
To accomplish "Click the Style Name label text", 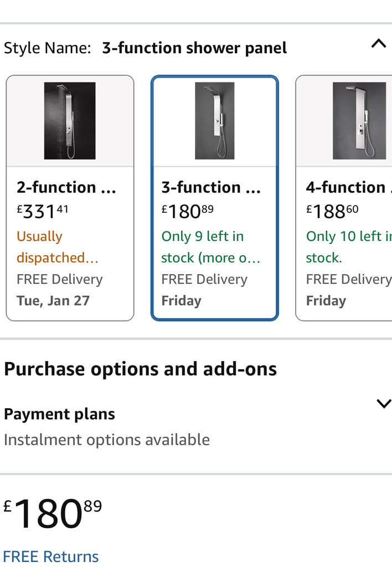I will tap(48, 48).
